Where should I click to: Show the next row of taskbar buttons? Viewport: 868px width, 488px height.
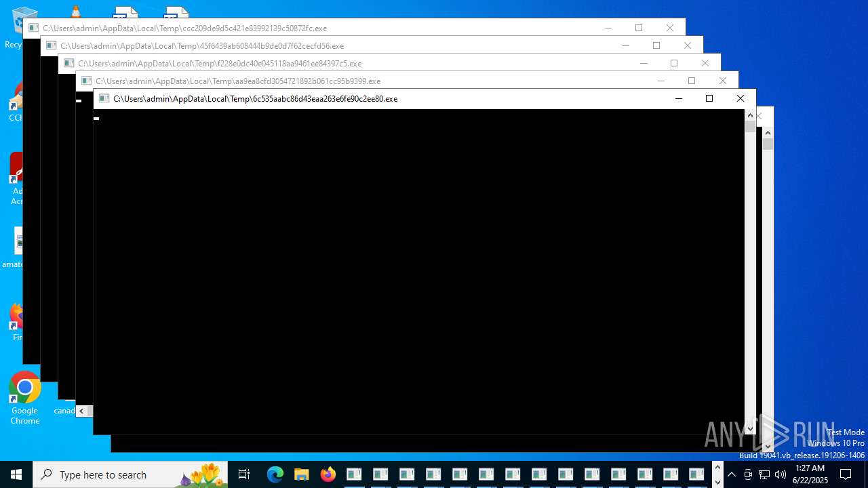pyautogui.click(x=717, y=482)
